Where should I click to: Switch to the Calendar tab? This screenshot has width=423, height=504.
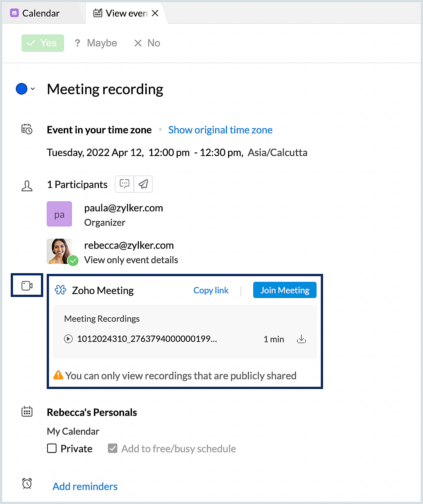(x=41, y=13)
